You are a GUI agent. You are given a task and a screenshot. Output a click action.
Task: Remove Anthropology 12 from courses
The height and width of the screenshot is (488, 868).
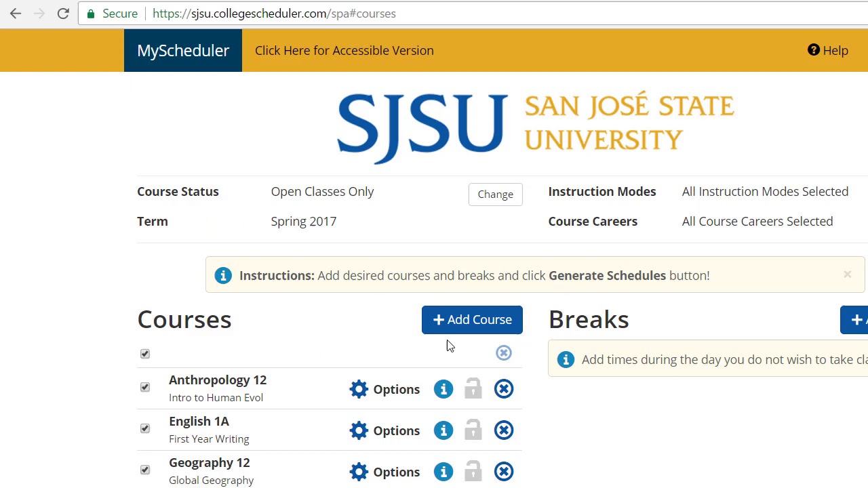[504, 389]
